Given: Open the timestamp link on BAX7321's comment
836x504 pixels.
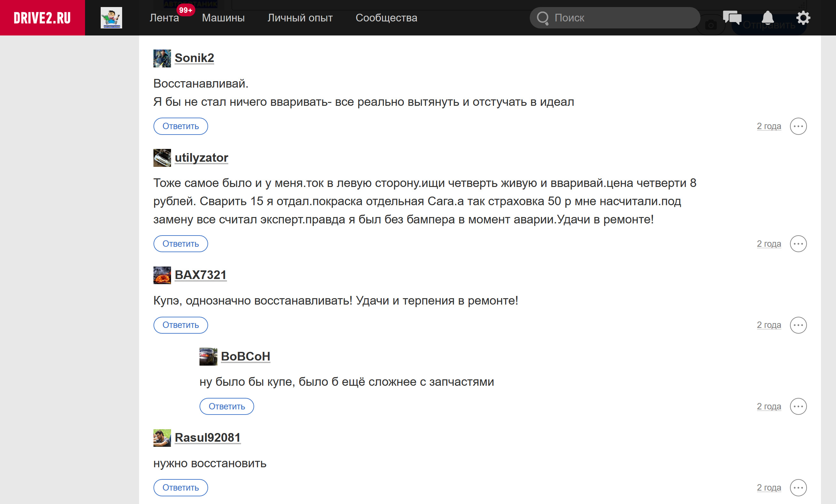Looking at the screenshot, I should 769,325.
